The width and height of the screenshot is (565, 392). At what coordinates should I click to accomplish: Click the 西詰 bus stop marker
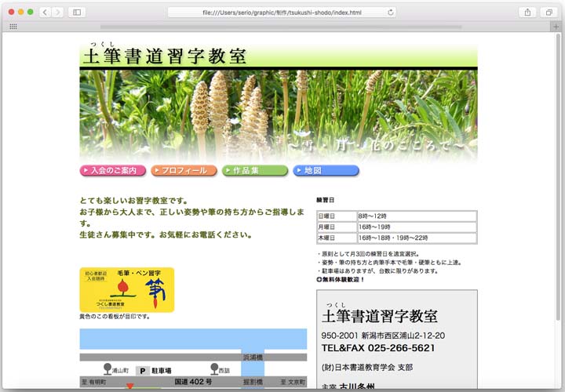(214, 368)
